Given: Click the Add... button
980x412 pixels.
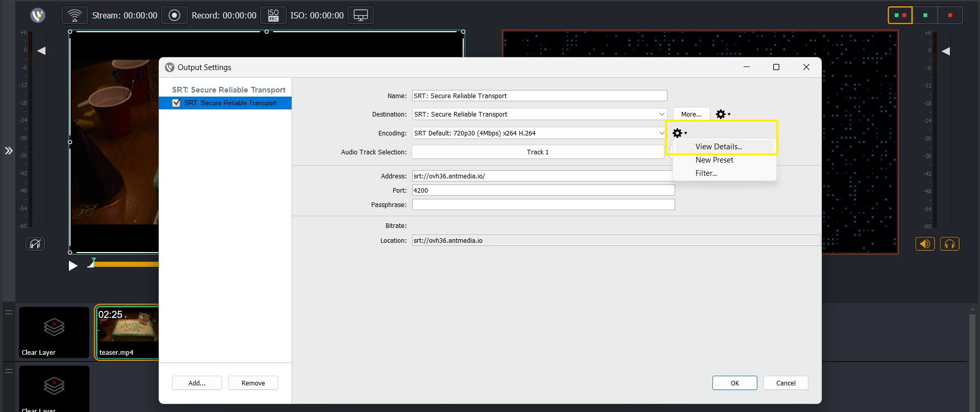Looking at the screenshot, I should point(197,383).
